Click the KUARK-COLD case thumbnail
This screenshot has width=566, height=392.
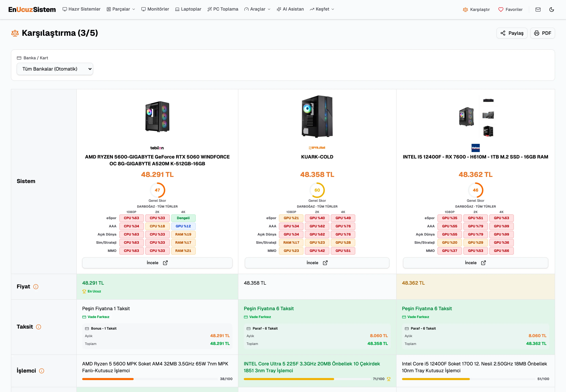pyautogui.click(x=317, y=116)
